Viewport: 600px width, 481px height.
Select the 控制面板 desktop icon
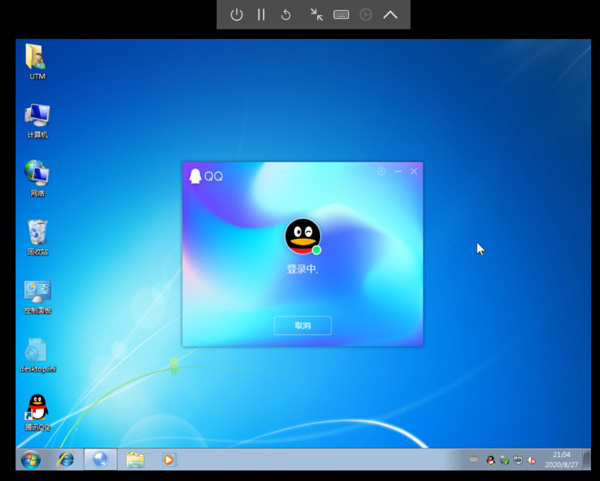pos(37,297)
